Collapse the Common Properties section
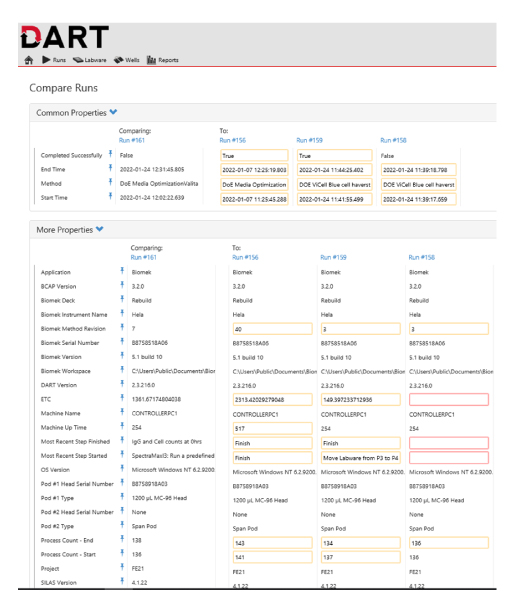This screenshot has width=511, height=612. (113, 112)
